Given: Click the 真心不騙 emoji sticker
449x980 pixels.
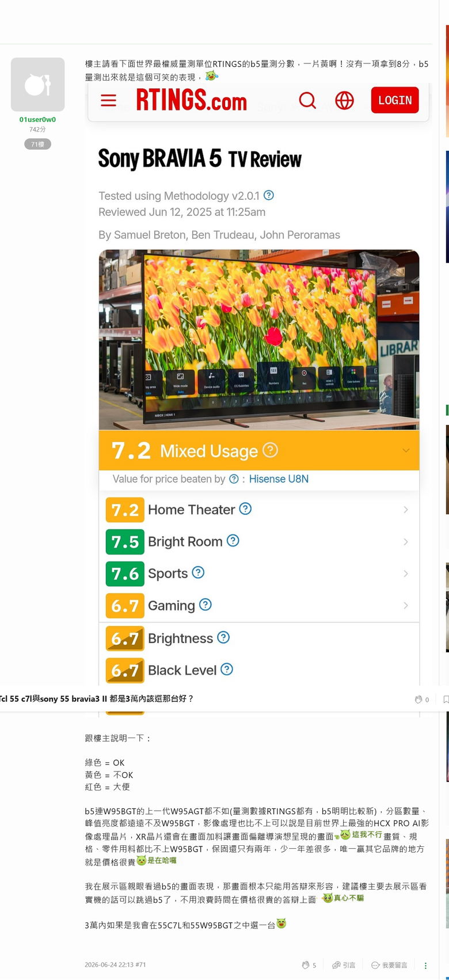Looking at the screenshot, I should pos(344,898).
